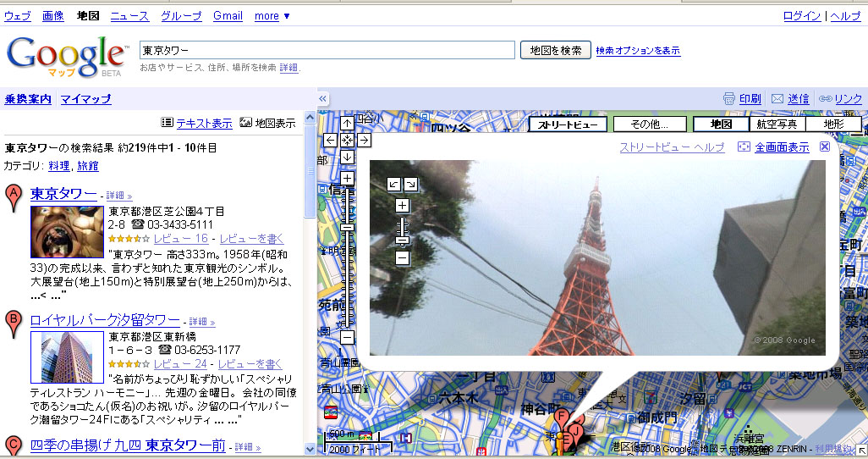The height and width of the screenshot is (459, 868).
Task: Rotate Street View right with arrow icon
Action: pos(411,184)
